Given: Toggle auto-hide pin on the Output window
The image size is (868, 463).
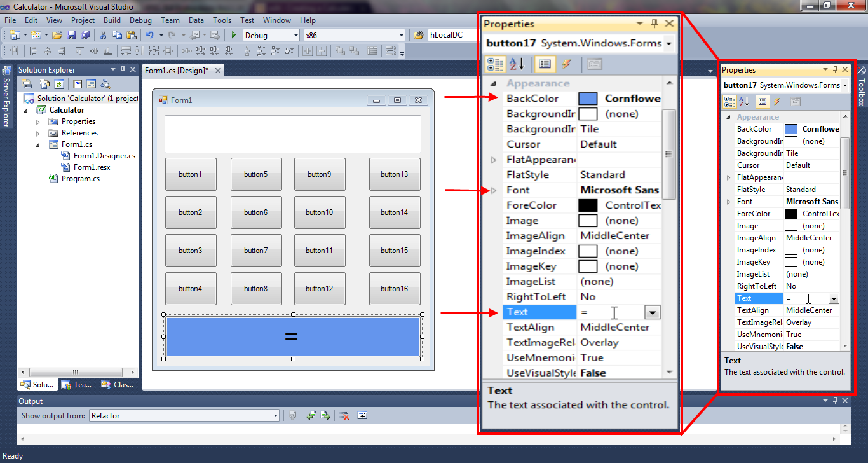Looking at the screenshot, I should pyautogui.click(x=836, y=401).
